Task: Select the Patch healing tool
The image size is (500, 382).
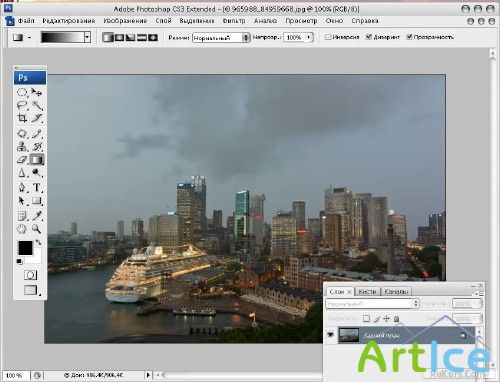Action: (x=22, y=134)
